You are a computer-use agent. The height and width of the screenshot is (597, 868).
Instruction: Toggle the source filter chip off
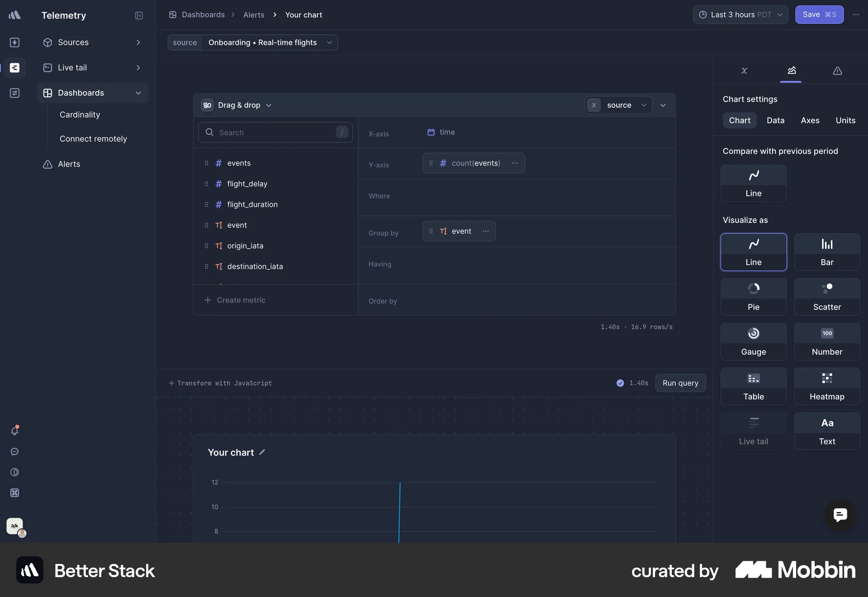pos(594,105)
